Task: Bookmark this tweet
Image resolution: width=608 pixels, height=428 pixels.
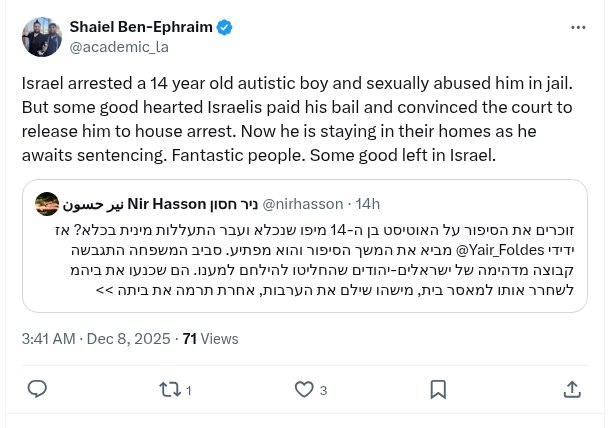Action: coord(438,389)
